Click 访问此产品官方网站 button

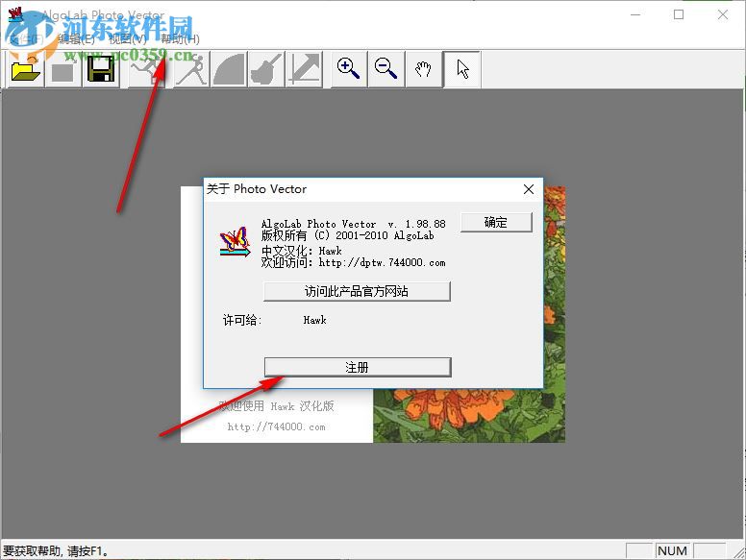(357, 291)
